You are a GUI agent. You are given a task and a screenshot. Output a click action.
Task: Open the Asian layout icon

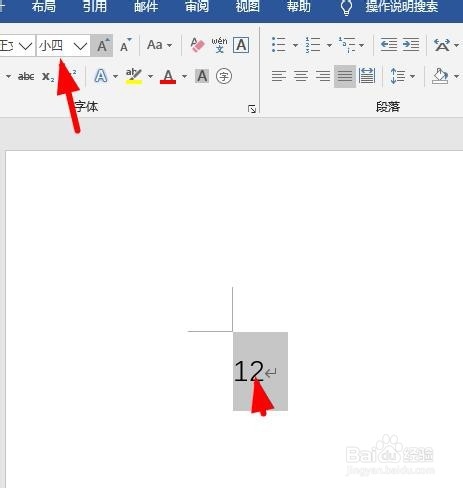[442, 45]
